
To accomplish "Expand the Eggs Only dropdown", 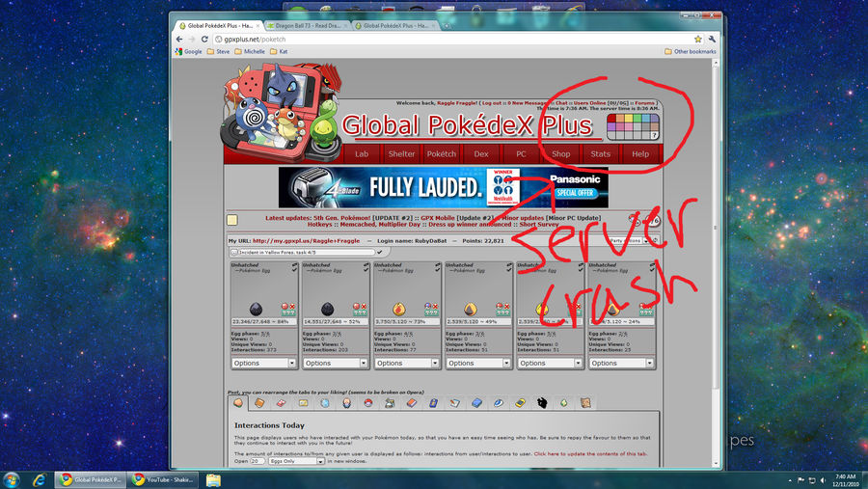I will pos(297,461).
